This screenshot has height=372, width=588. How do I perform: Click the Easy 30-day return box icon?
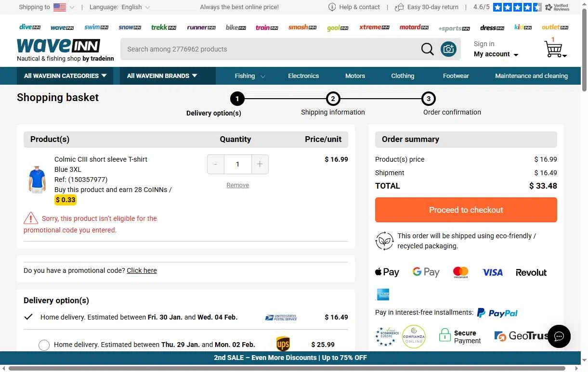399,7
